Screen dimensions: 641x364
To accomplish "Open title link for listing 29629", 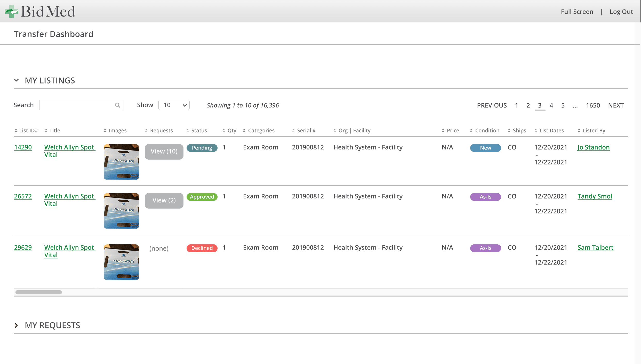I will [70, 251].
